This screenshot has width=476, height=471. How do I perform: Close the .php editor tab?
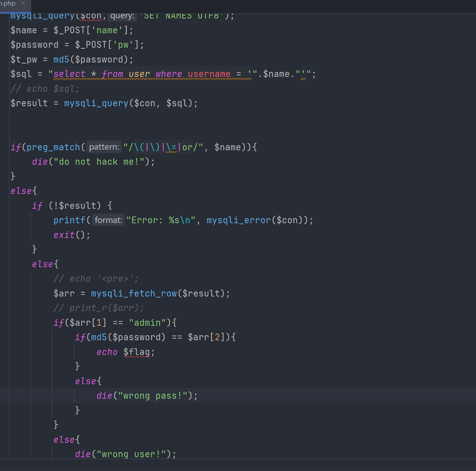point(23,3)
